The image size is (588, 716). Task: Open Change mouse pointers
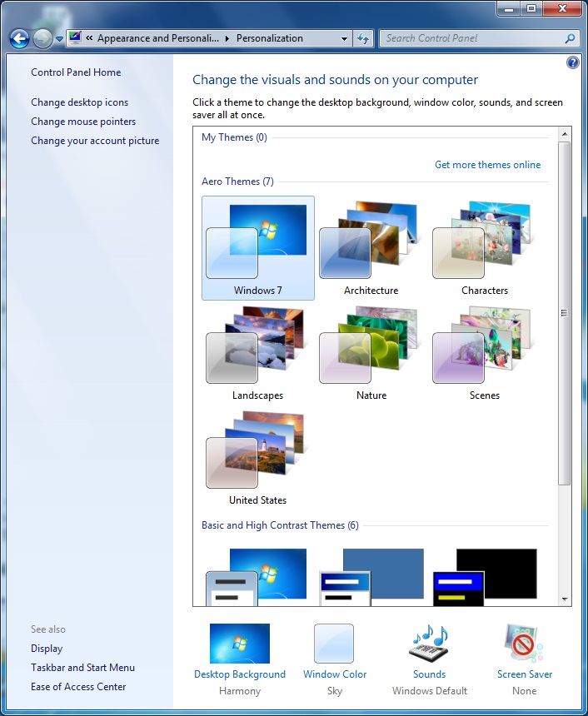coord(83,122)
